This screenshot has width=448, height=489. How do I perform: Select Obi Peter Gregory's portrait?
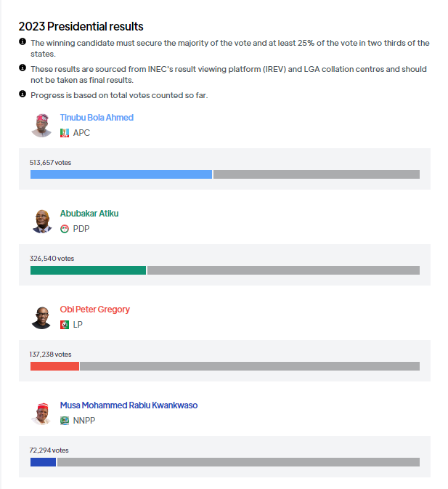click(42, 317)
